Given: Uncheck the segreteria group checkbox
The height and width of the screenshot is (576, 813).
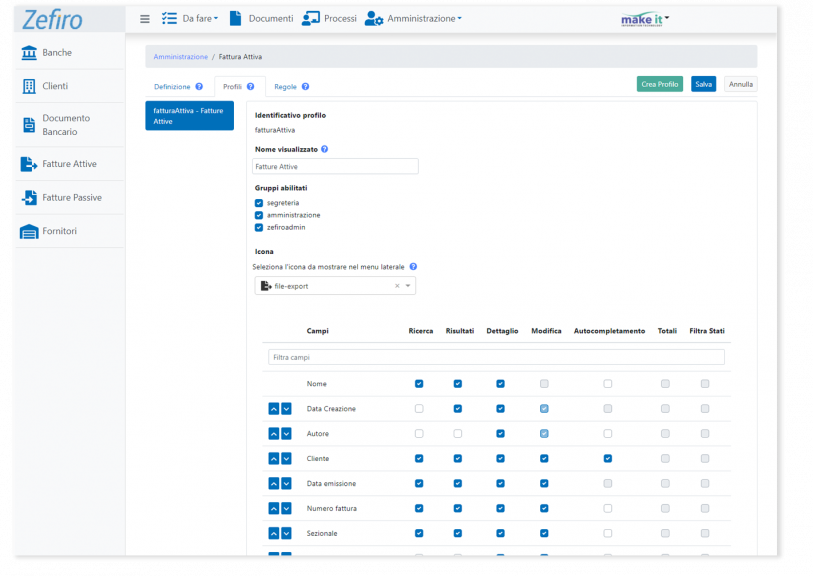Looking at the screenshot, I should pyautogui.click(x=259, y=203).
